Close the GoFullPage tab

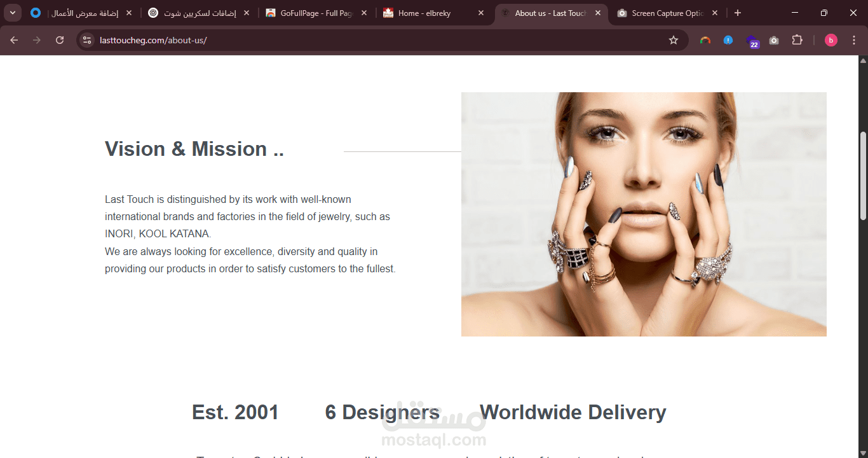click(363, 13)
